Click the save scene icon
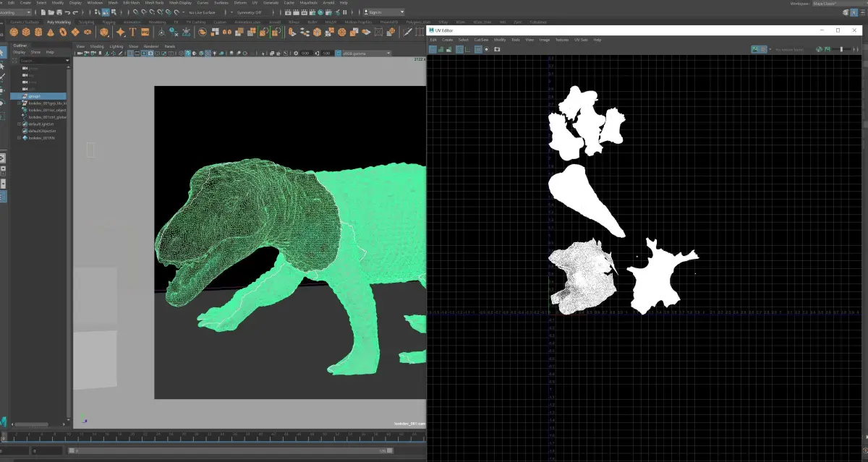This screenshot has height=462, width=868. click(59, 12)
